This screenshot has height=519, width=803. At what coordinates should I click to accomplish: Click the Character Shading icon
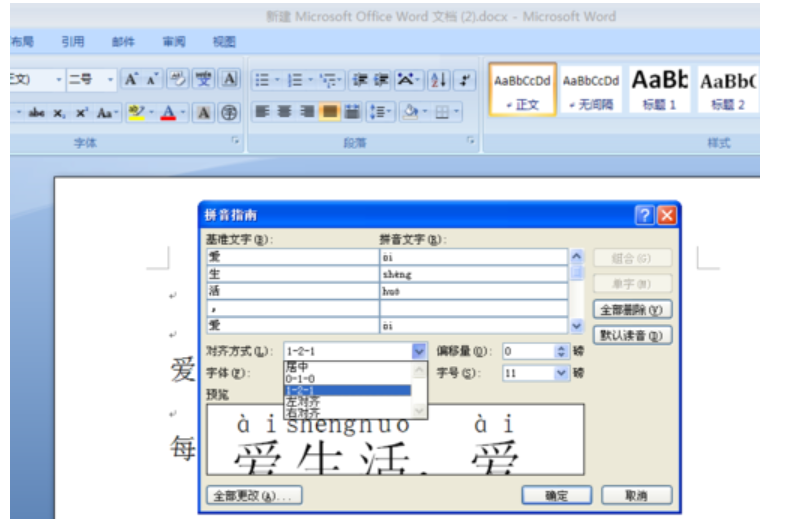point(203,112)
